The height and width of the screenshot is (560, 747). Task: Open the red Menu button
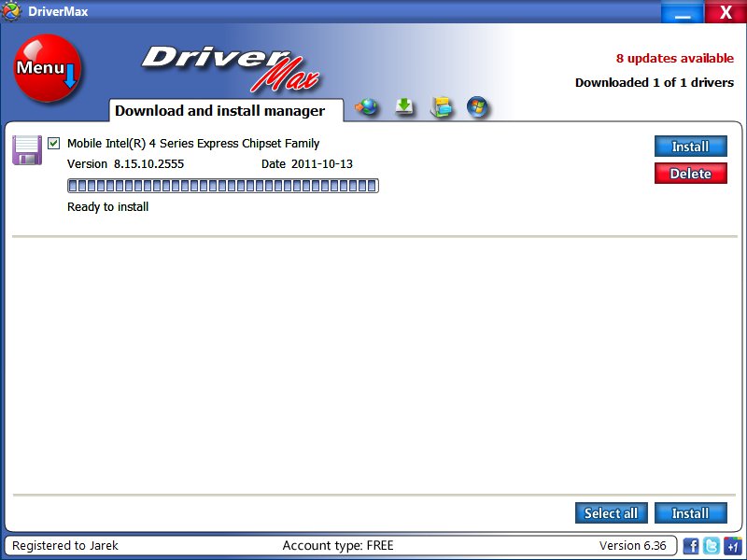(48, 68)
